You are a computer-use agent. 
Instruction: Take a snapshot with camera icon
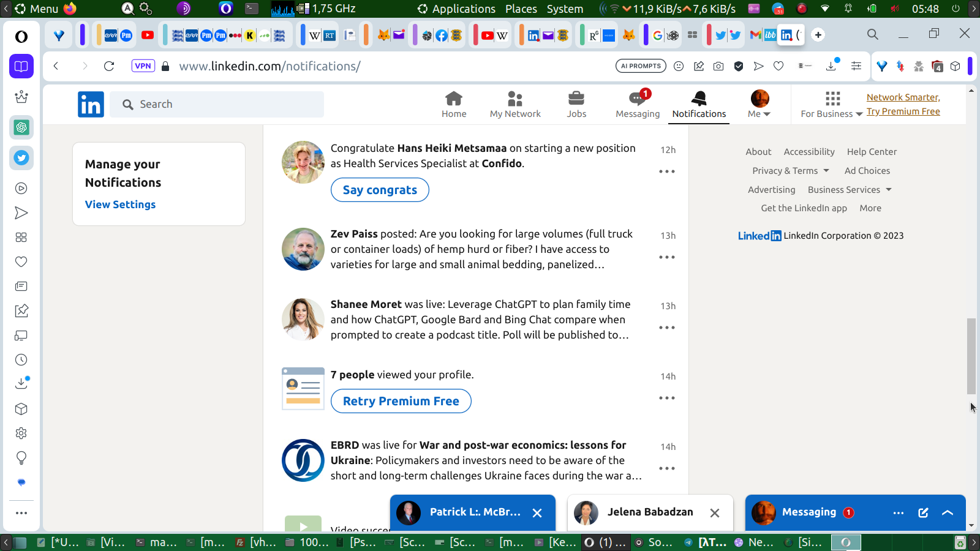(x=718, y=66)
